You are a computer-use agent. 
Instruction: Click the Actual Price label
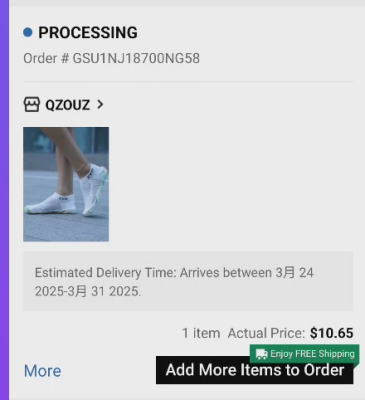266,333
